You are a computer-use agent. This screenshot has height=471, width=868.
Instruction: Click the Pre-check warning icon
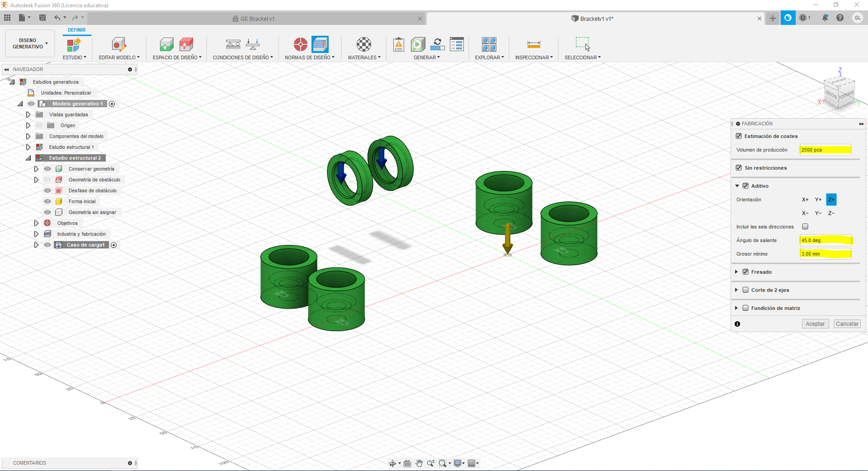[399, 44]
